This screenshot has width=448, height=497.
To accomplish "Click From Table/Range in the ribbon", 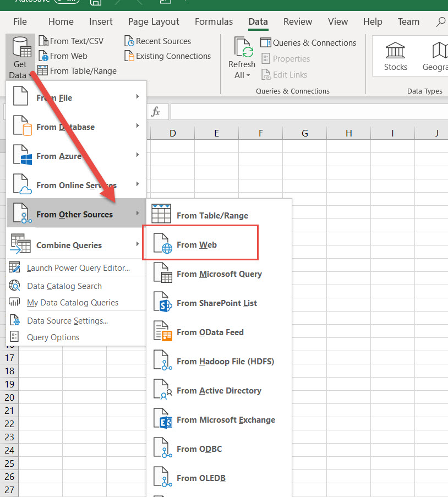I will [77, 70].
